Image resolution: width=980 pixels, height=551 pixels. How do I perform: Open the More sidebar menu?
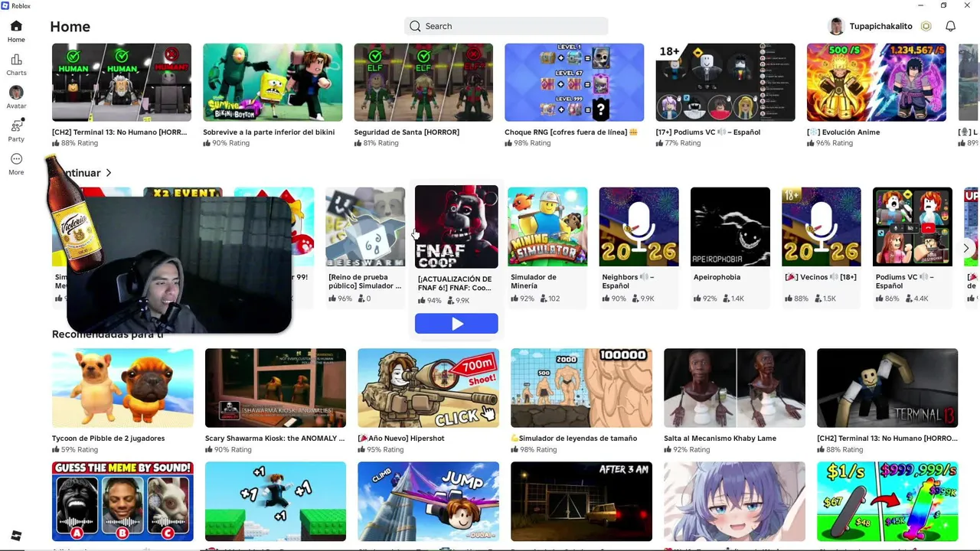pos(16,164)
